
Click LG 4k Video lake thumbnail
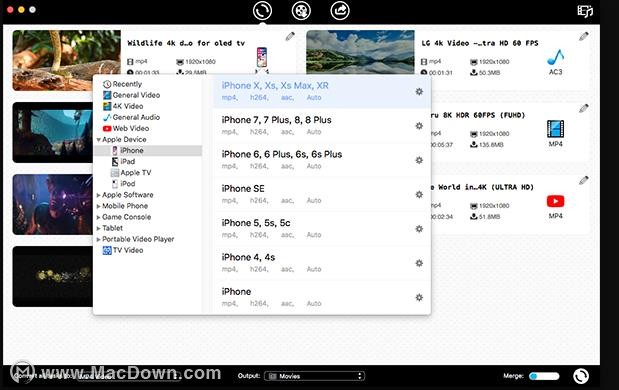360,52
